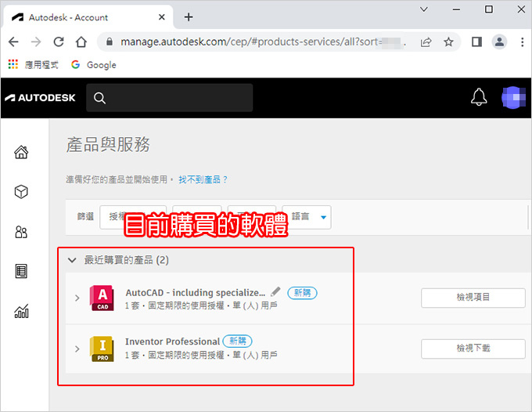Click the 新購 badge next to Inventor
The width and height of the screenshot is (532, 412).
tap(237, 341)
